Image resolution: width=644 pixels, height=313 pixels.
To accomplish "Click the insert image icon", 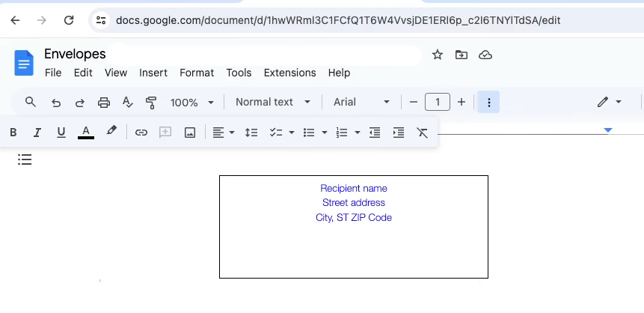I will coord(190,133).
